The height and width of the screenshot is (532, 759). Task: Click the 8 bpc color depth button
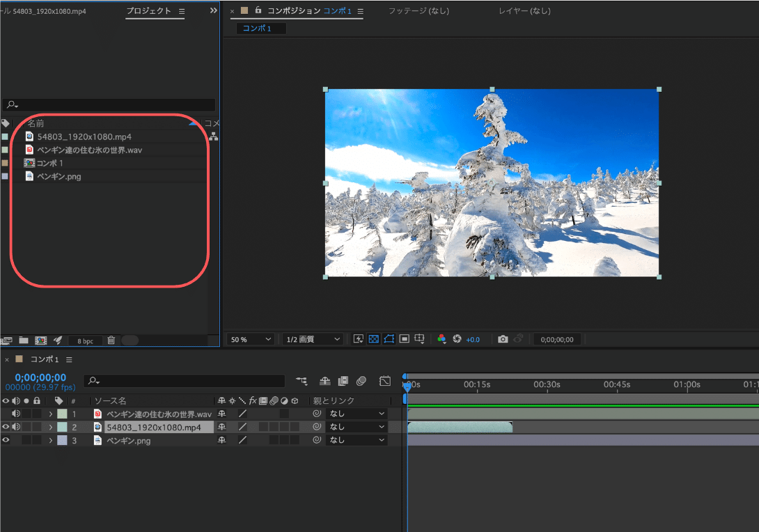tap(85, 341)
